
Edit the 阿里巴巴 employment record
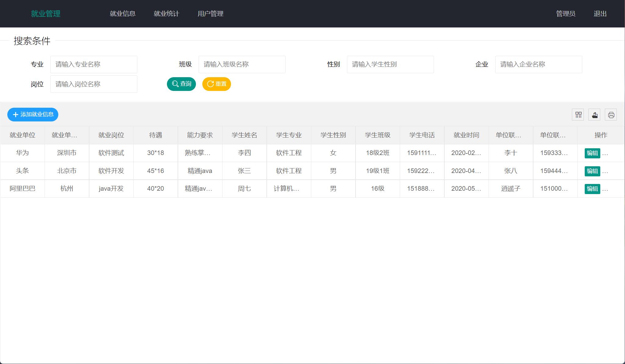[x=592, y=189]
